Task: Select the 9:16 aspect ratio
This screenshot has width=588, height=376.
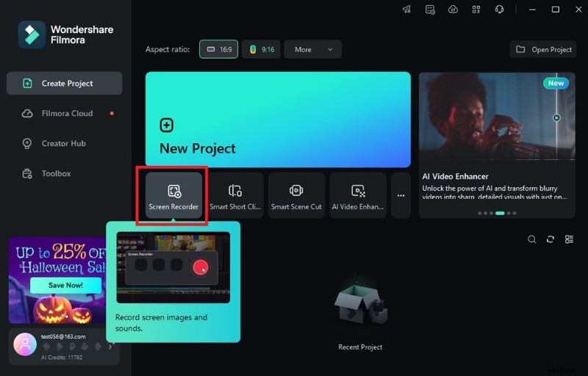Action: (260, 49)
